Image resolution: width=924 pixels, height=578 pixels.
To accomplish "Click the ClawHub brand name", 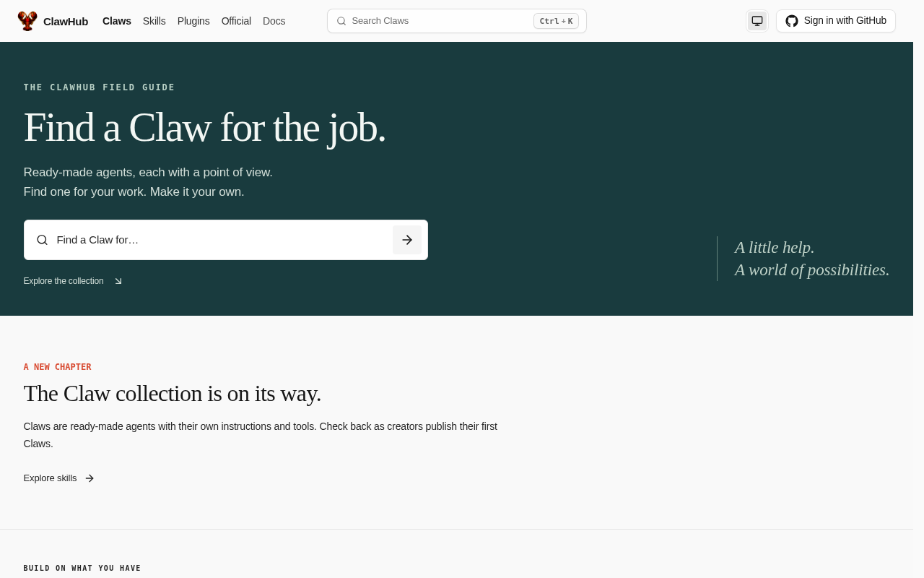I will click(x=66, y=22).
